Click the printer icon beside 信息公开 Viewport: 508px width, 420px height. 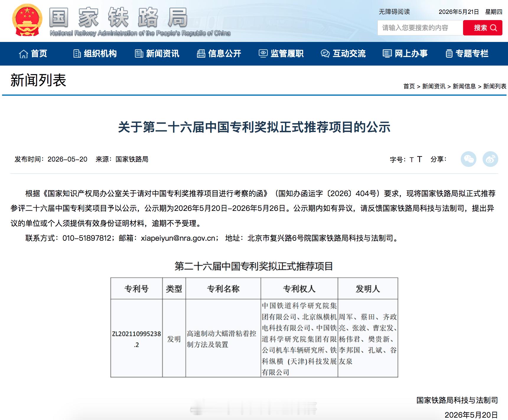[201, 53]
